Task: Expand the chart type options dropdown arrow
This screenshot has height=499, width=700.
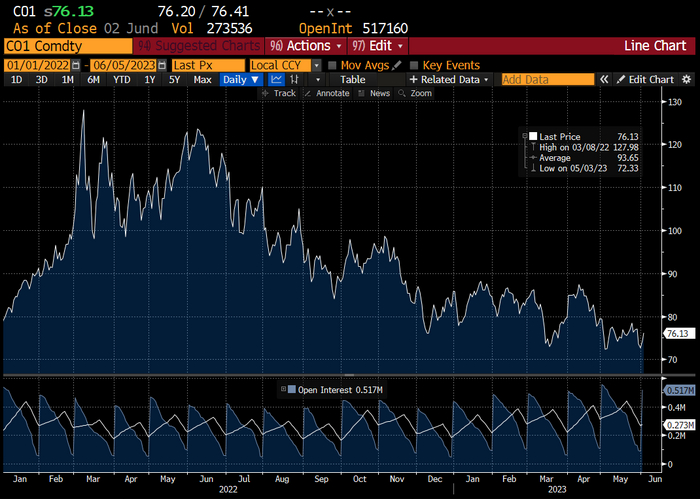Action: pyautogui.click(x=318, y=79)
